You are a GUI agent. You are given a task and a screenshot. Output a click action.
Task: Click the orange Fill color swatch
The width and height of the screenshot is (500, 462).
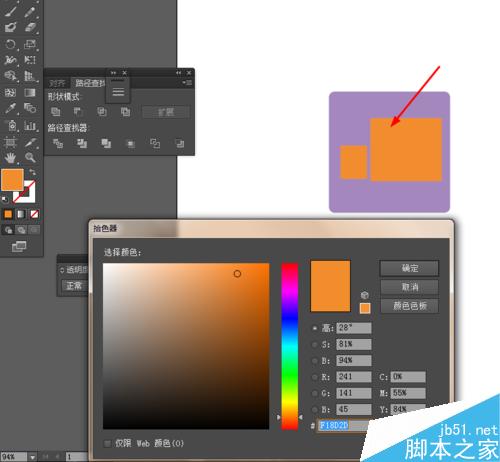[x=12, y=180]
